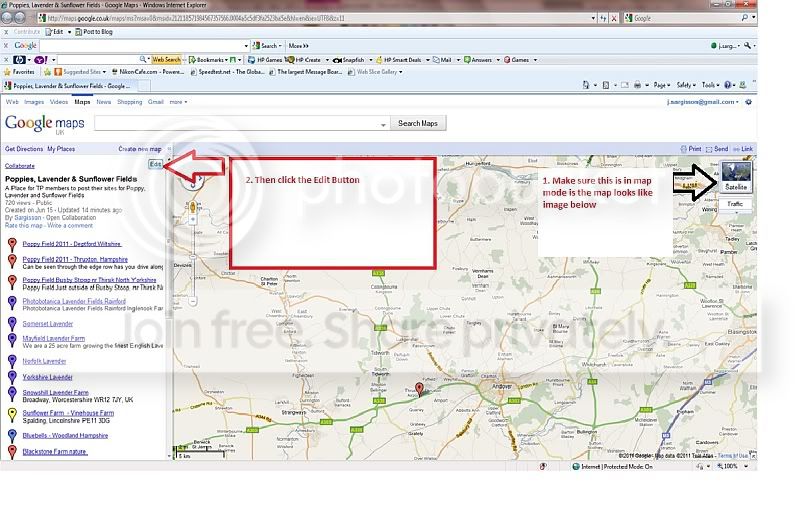Toggle the Traffic layer button
Screen dimensions: 800x506
735,204
